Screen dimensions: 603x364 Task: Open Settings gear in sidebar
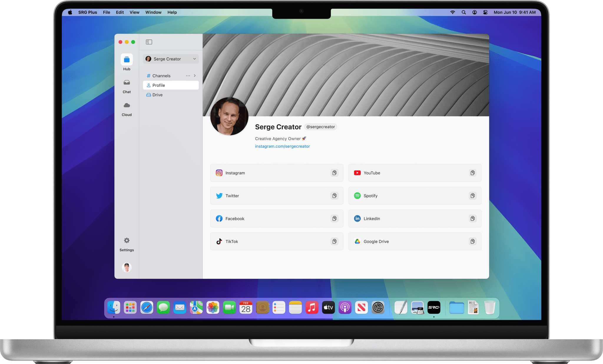tap(127, 241)
